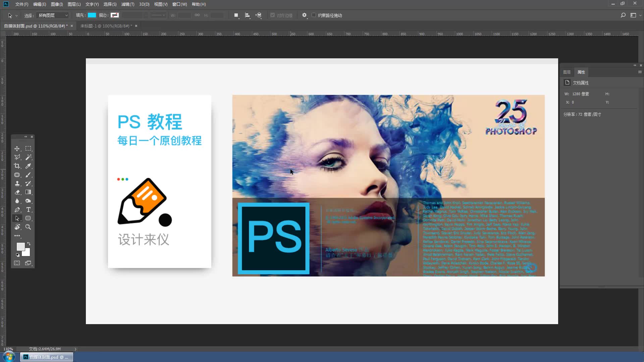Select the Magic Wand tool
Viewport: 644px width, 362px height.
[x=28, y=157]
